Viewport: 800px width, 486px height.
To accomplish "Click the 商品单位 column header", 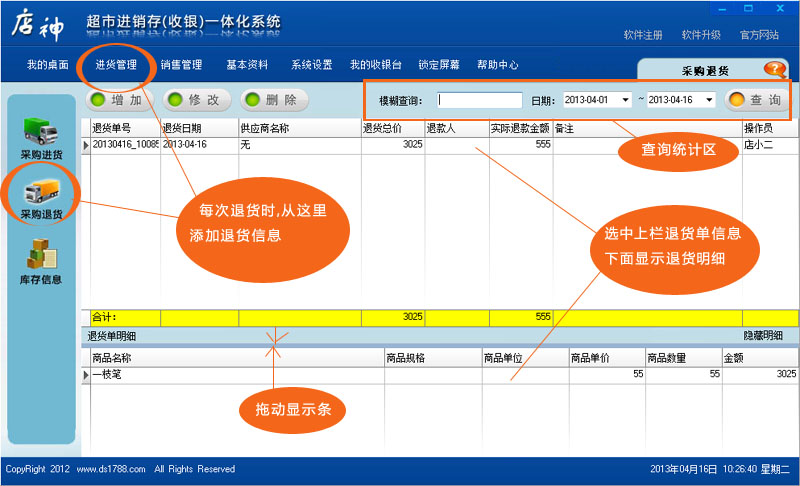I will click(x=526, y=358).
